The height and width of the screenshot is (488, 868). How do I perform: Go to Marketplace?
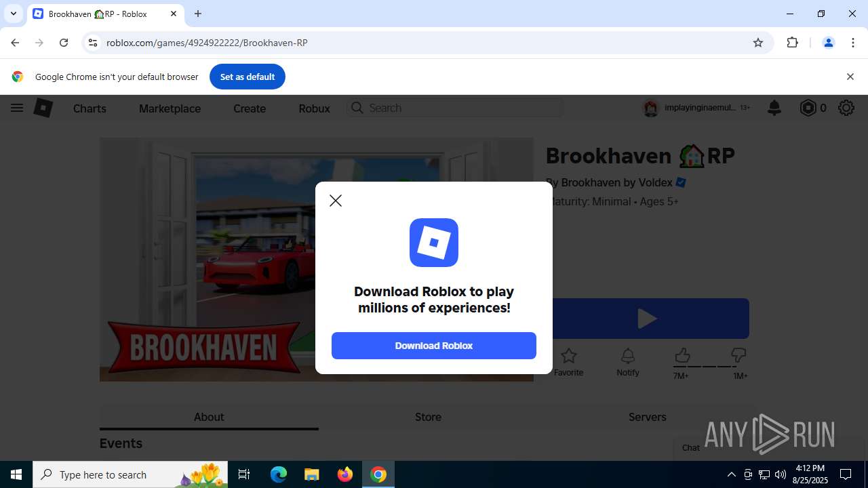point(170,108)
